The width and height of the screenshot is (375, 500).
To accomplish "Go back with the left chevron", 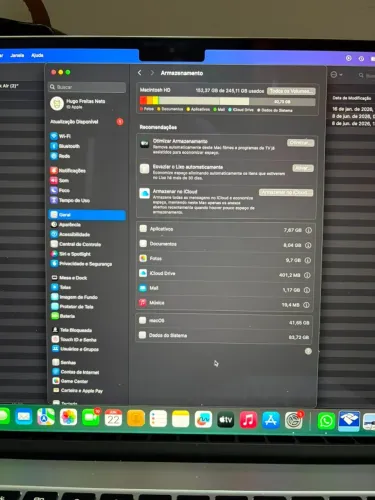I will (140, 72).
